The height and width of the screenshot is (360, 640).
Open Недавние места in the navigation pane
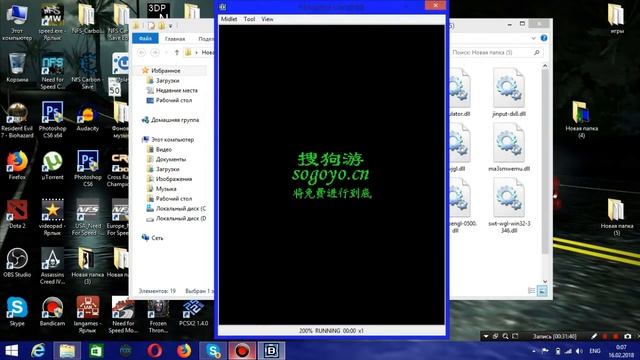[176, 90]
